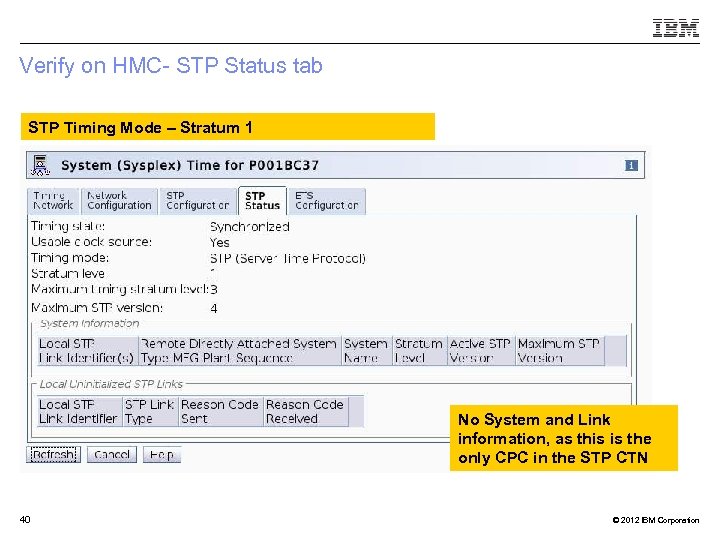Click the Reason Code Received column header
Viewport: 720px width, 540px height.
(306, 411)
